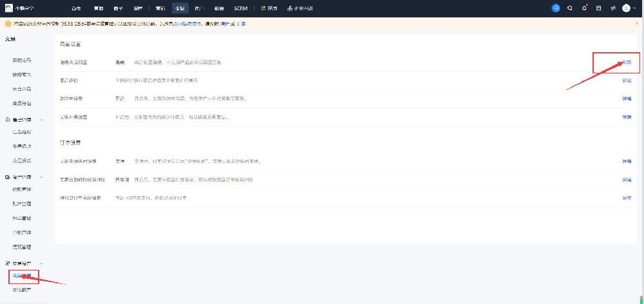Open search via the magnifier icon
644x304 pixels.
[x=570, y=8]
